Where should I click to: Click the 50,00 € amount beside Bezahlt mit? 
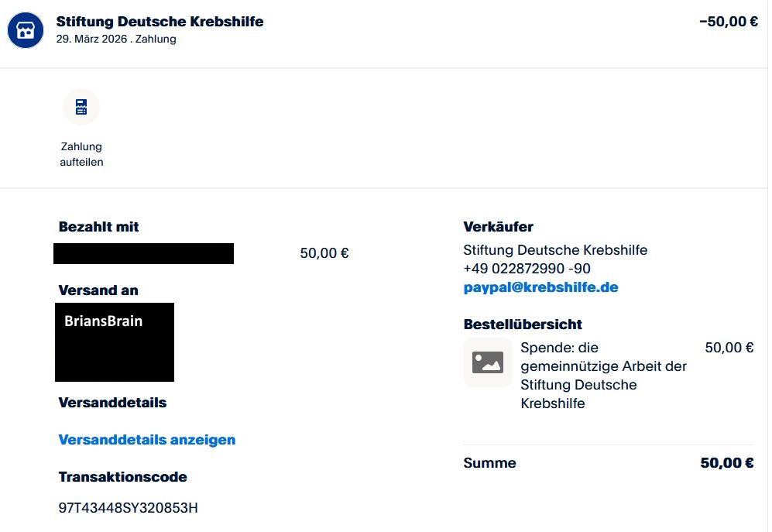(324, 253)
